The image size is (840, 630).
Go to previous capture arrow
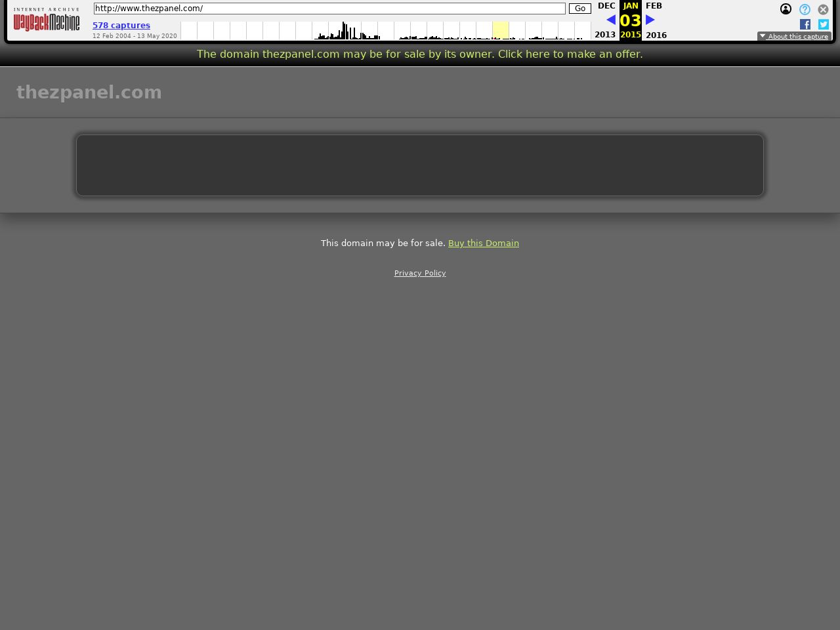point(611,20)
